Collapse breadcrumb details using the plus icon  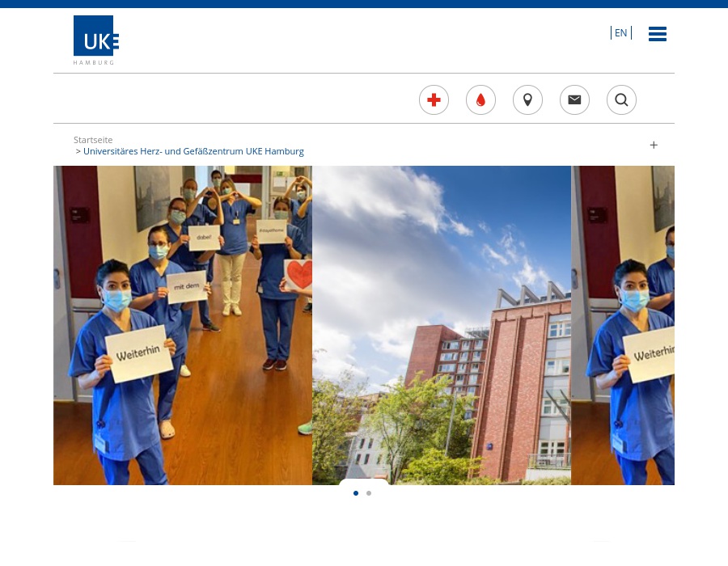coord(654,145)
